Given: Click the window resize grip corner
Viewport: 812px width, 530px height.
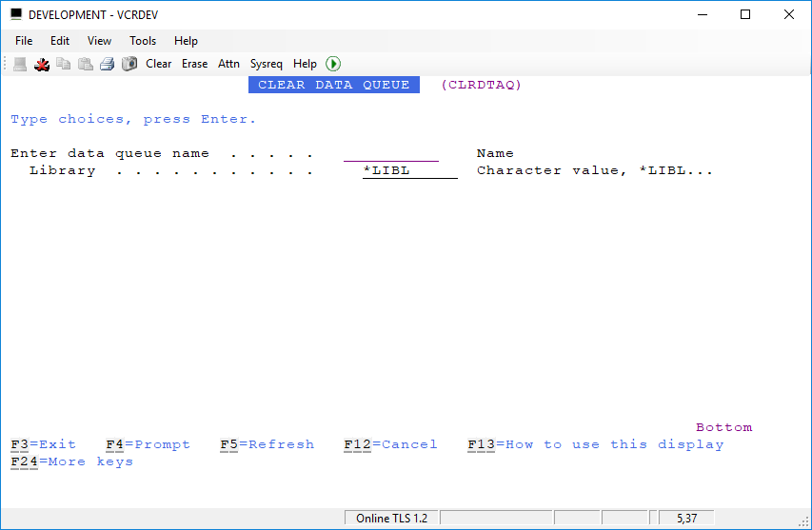Looking at the screenshot, I should click(804, 522).
